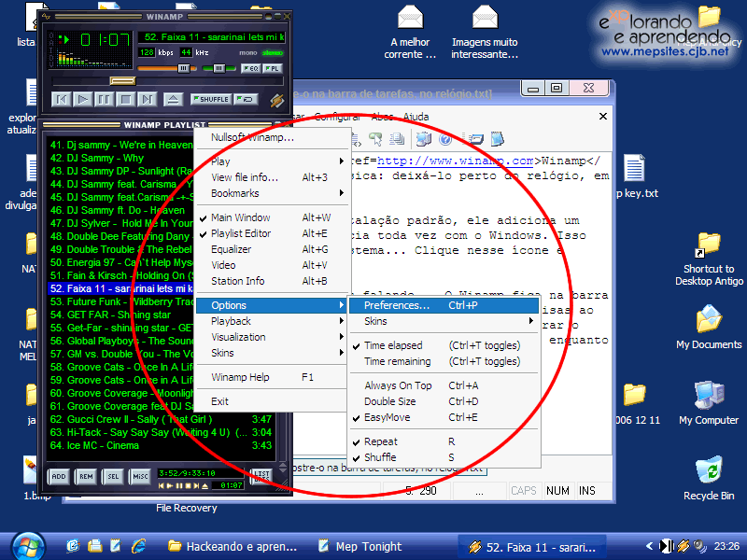Click the blue notepad toolbar icon in editor

point(498,139)
